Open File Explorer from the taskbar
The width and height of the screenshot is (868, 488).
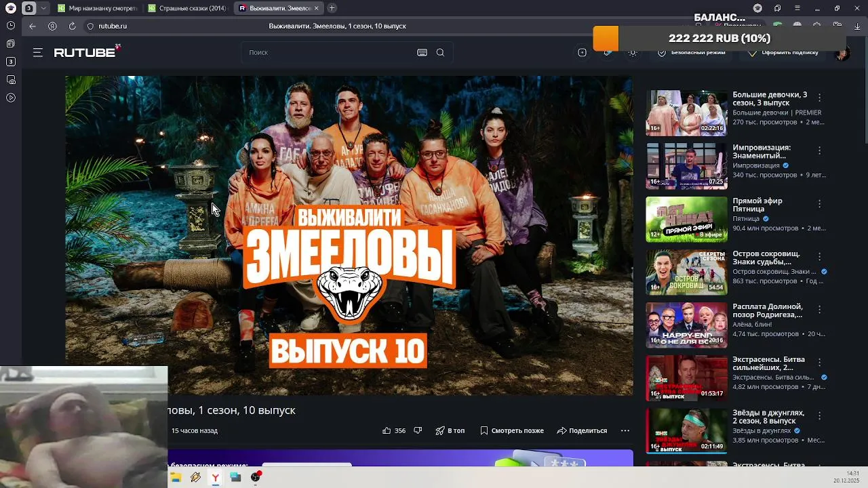point(176,477)
